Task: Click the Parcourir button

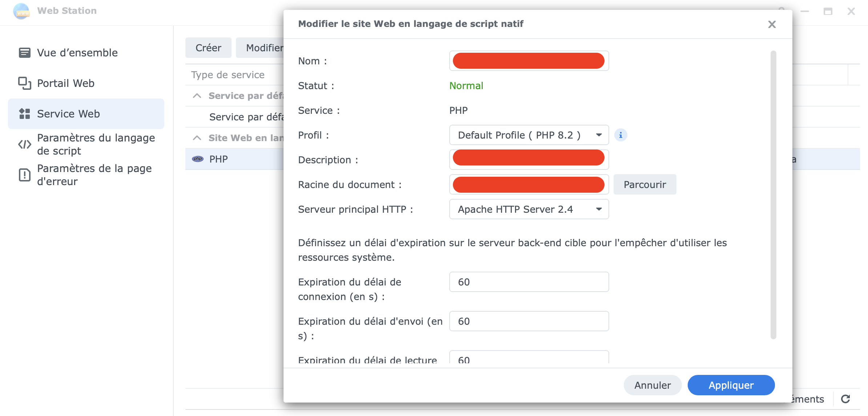Action: (x=644, y=185)
